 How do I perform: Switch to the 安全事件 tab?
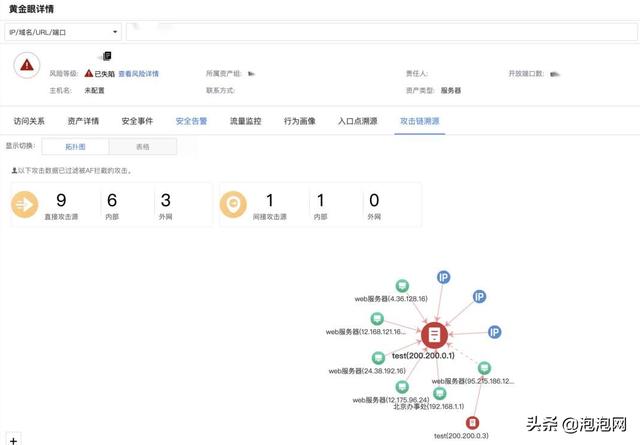point(137,121)
